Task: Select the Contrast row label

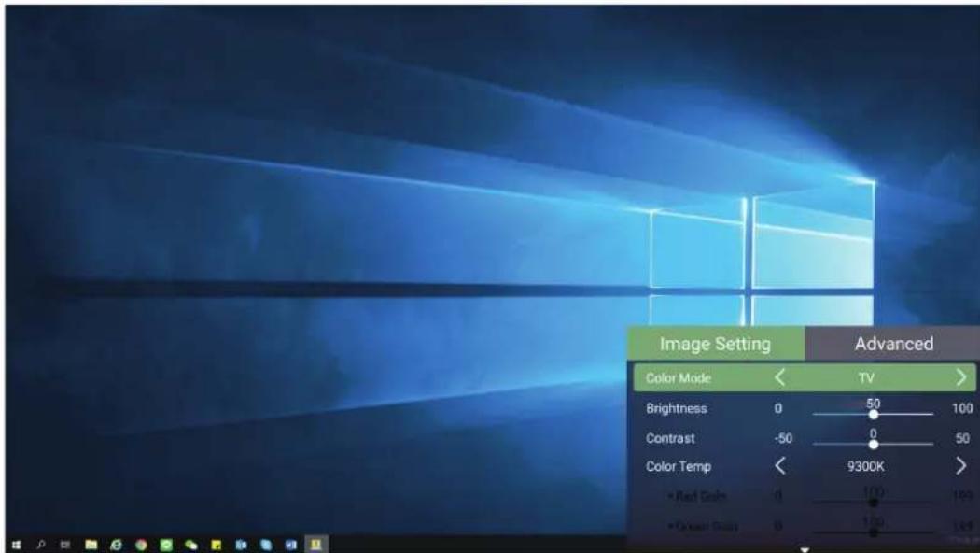Action: pyautogui.click(x=670, y=438)
